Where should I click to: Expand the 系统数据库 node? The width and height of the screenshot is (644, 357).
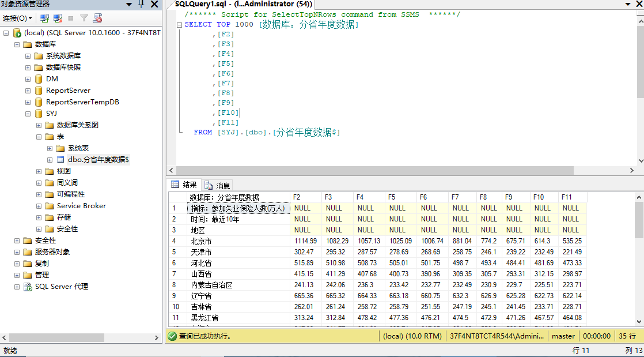click(28, 55)
